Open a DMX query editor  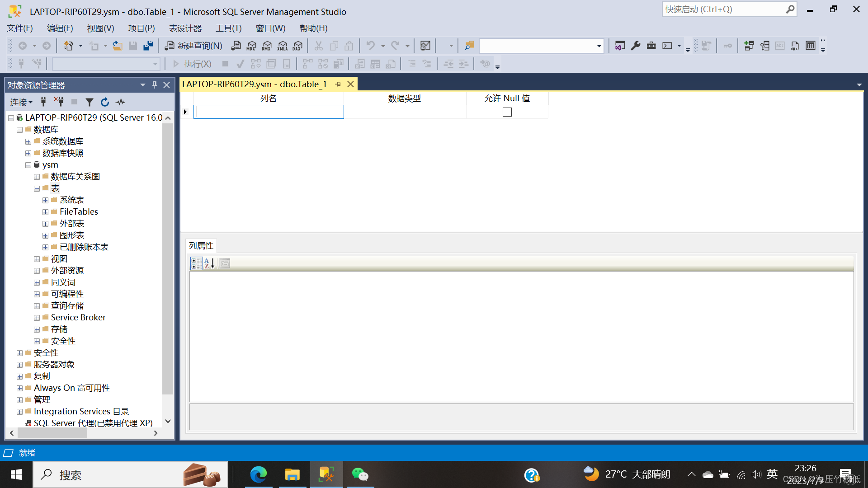click(x=267, y=46)
